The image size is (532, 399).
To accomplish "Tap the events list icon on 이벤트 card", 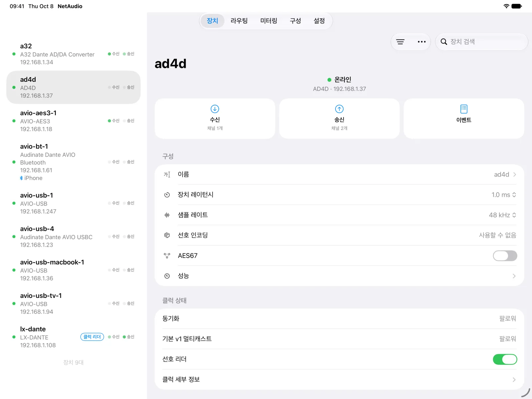I will (x=464, y=109).
